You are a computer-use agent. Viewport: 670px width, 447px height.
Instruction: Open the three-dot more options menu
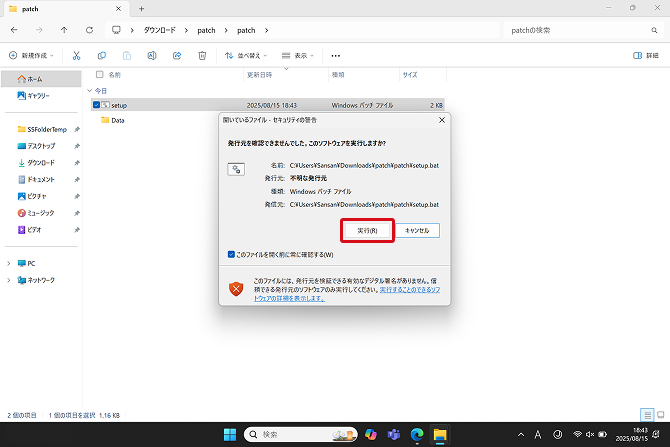tap(336, 56)
